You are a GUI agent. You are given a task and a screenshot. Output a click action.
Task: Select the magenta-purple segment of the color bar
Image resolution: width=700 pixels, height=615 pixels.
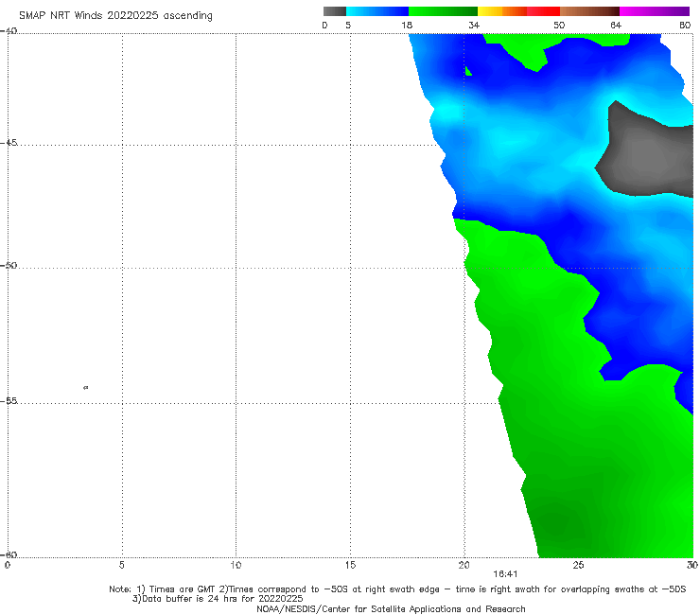pos(655,11)
